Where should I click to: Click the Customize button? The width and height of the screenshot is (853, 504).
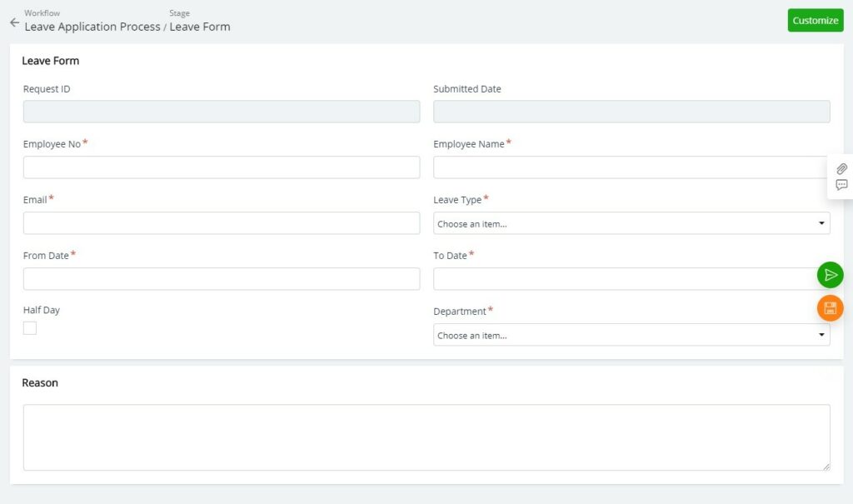coord(816,20)
